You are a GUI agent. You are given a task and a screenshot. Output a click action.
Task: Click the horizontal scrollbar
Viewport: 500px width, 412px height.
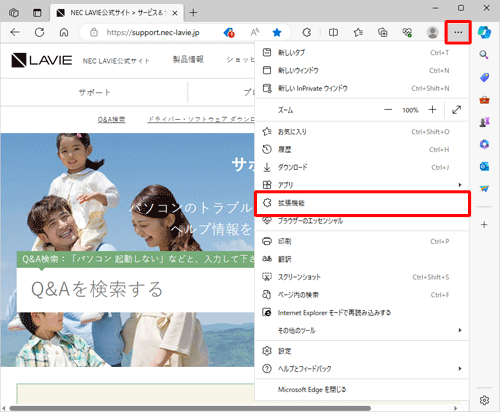190,408
